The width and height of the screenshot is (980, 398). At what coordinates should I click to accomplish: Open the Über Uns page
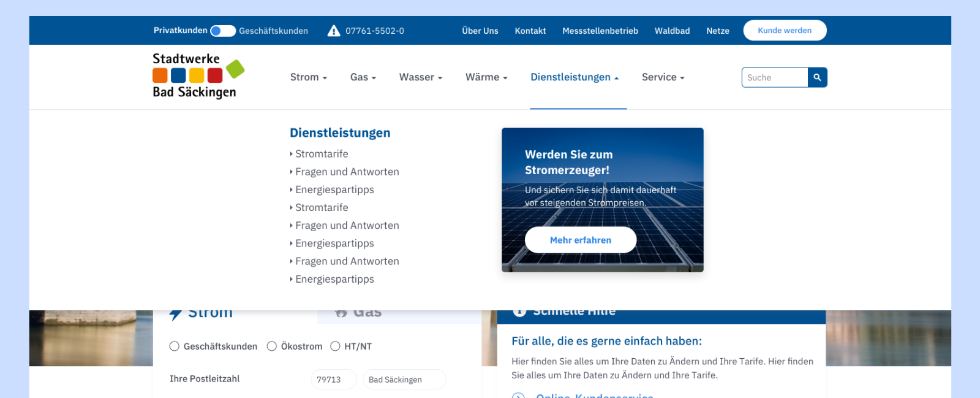[480, 31]
